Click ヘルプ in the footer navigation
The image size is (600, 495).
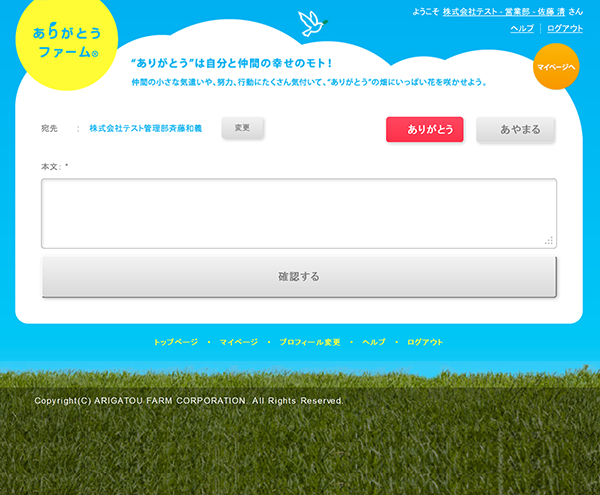coord(374,342)
